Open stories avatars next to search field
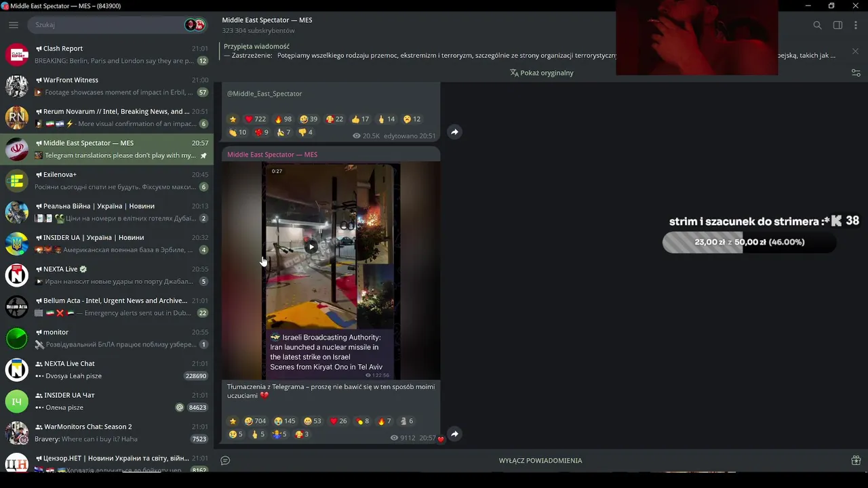 (x=195, y=25)
